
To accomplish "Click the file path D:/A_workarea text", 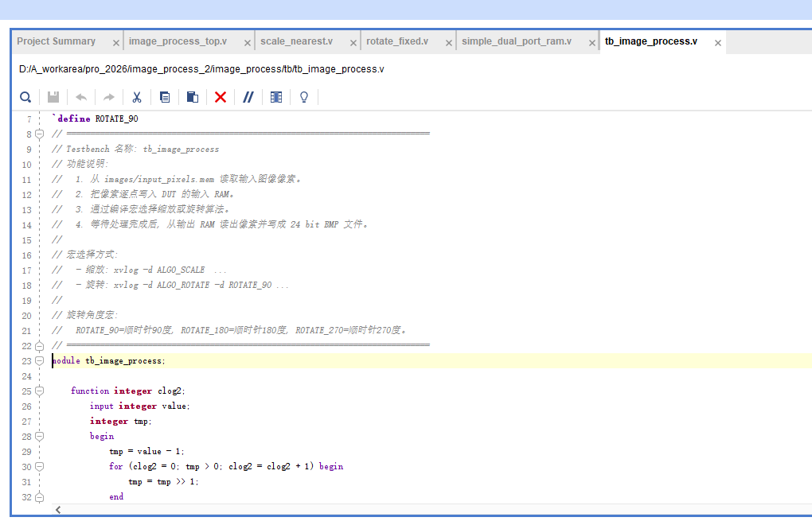I will click(x=201, y=69).
